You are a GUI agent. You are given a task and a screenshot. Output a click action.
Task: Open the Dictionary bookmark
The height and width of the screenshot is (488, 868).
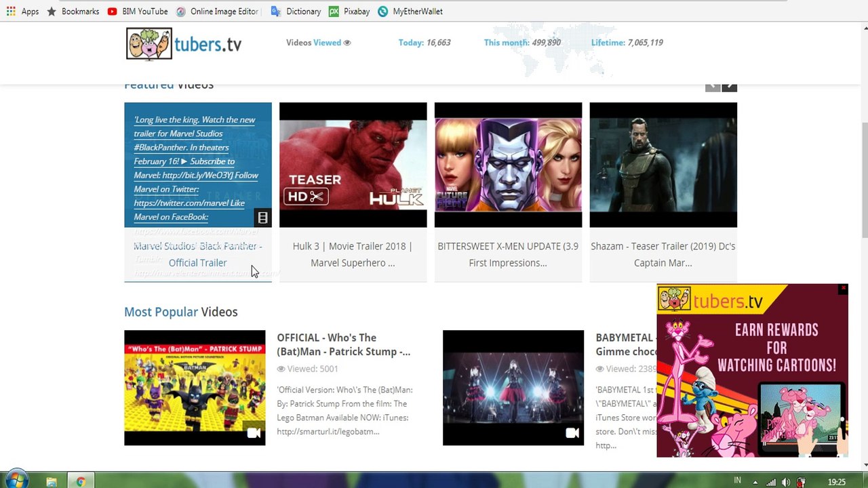click(296, 12)
